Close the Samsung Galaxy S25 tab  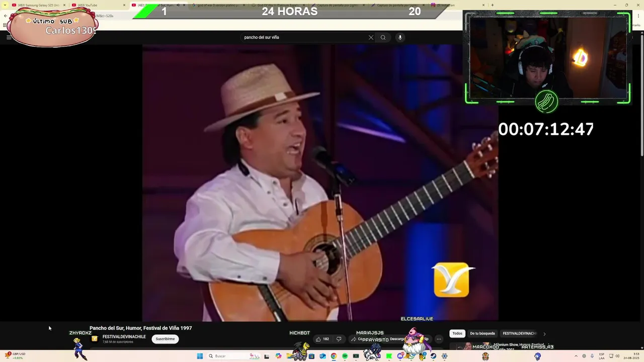coord(64,5)
